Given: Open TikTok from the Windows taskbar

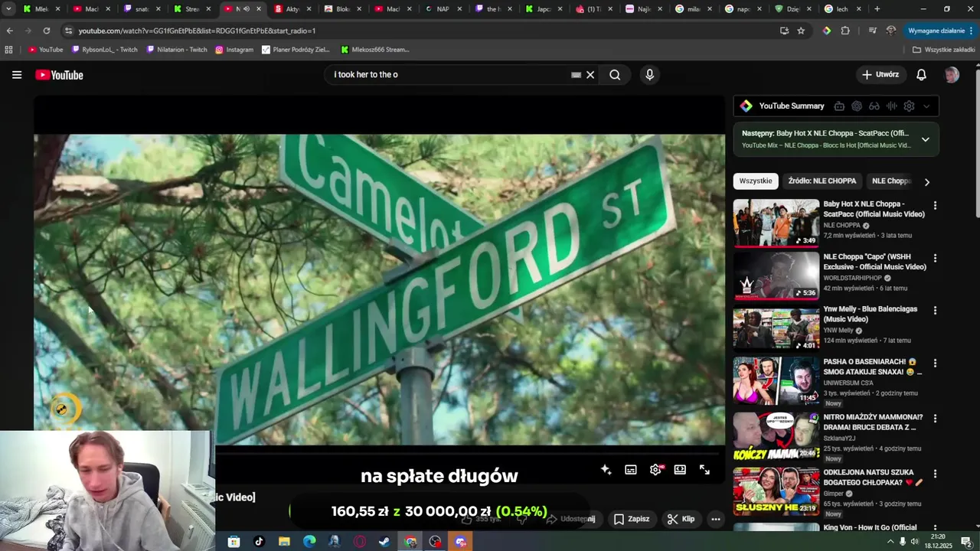Looking at the screenshot, I should pos(259,542).
